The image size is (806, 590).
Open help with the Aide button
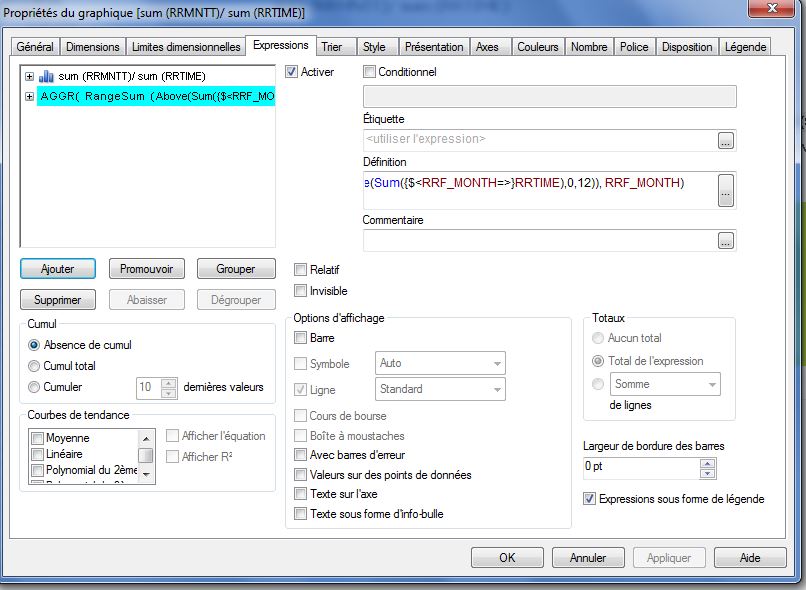pyautogui.click(x=750, y=558)
